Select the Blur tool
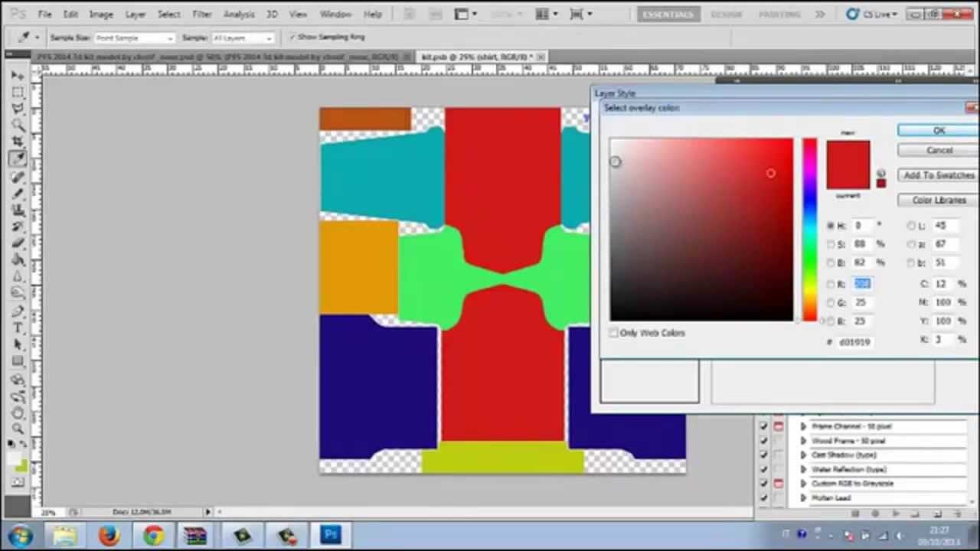This screenshot has height=551, width=980. (18, 277)
